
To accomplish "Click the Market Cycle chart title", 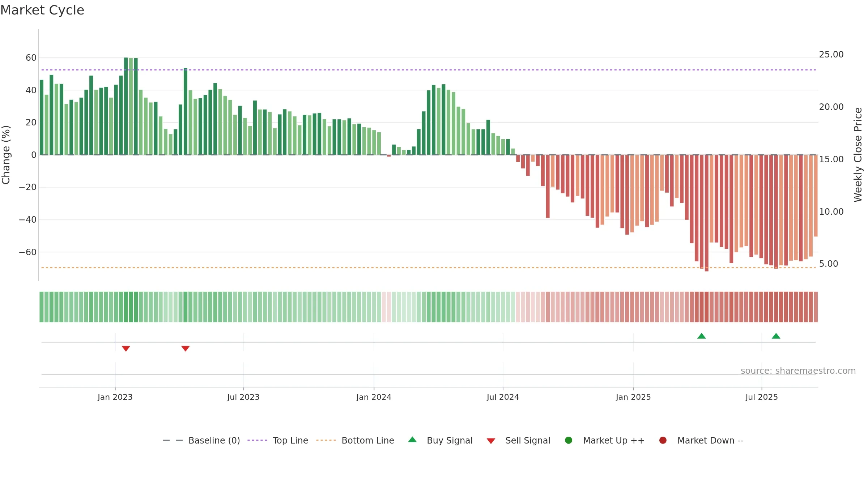I will click(42, 10).
